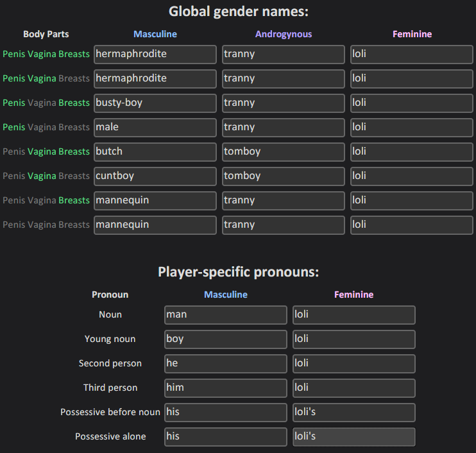Viewport: 476px width, 453px height.
Task: Focus the Feminine Noun input field
Action: pos(353,315)
